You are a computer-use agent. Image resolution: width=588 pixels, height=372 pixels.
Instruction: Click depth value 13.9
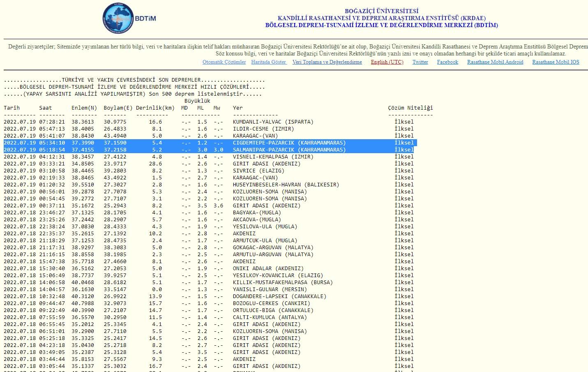155,296
